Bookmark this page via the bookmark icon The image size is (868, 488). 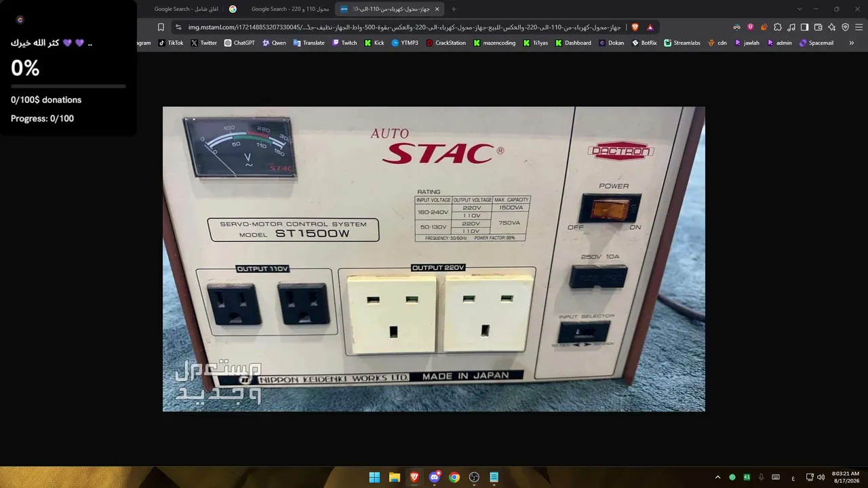tap(161, 27)
